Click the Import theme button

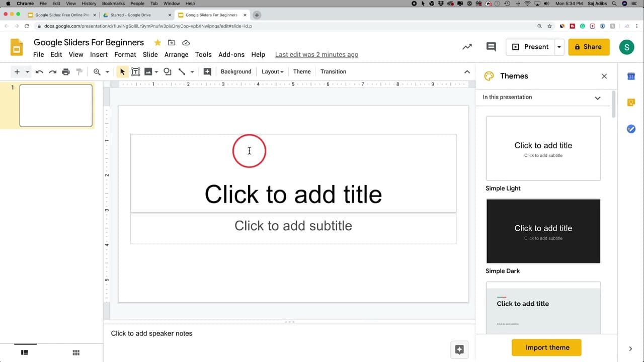(x=546, y=347)
